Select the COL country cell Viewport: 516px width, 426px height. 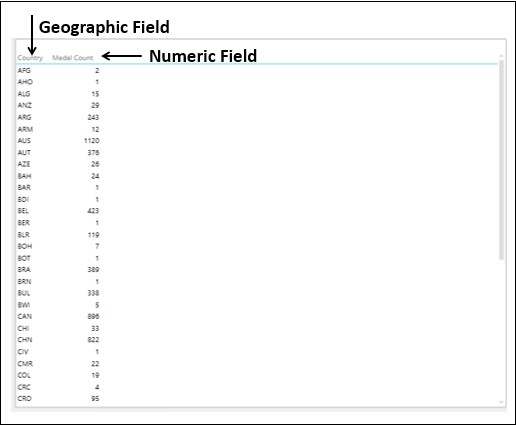pos(24,375)
